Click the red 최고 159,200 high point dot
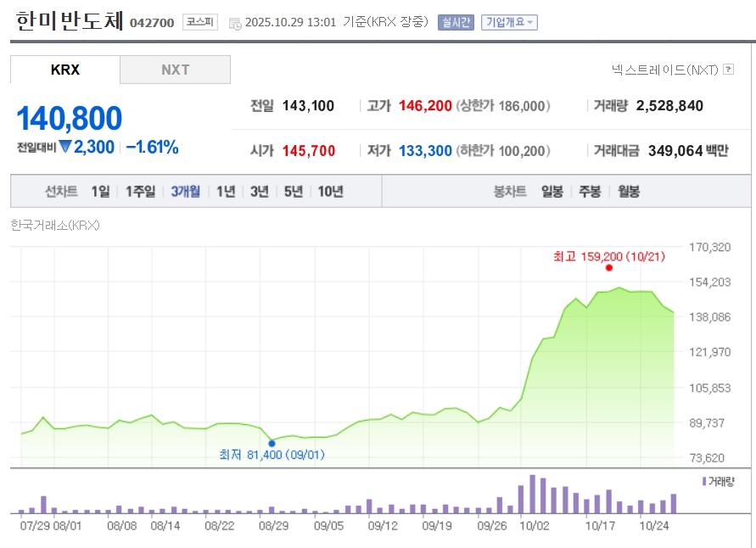 pos(609,268)
